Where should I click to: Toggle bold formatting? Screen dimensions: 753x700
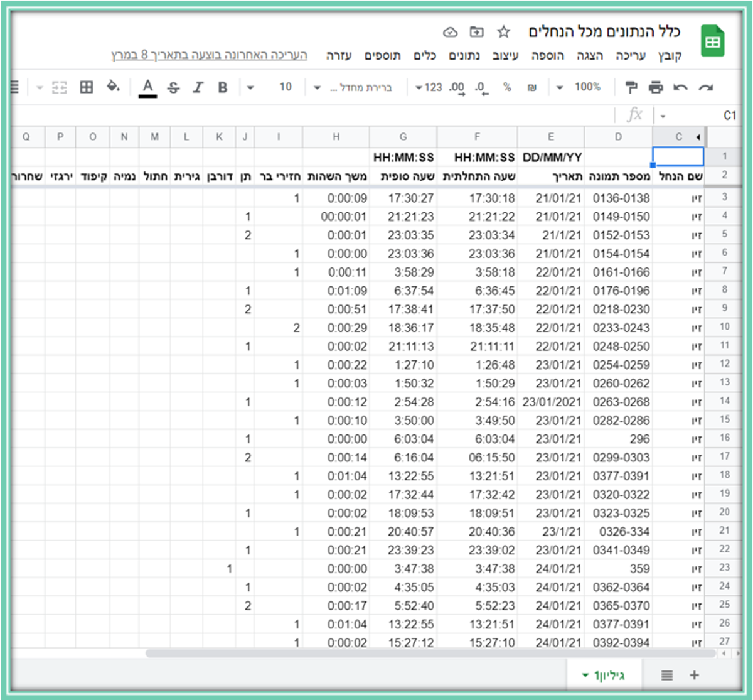coord(222,87)
